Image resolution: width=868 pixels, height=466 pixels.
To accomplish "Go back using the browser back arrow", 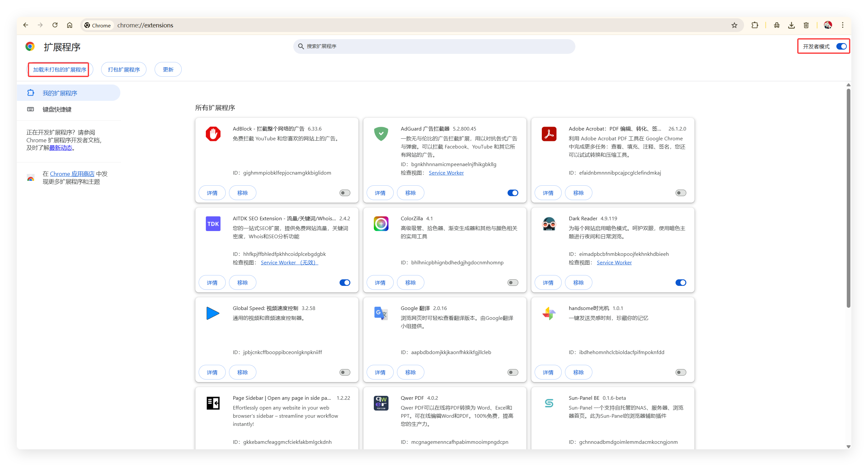I will click(x=26, y=25).
